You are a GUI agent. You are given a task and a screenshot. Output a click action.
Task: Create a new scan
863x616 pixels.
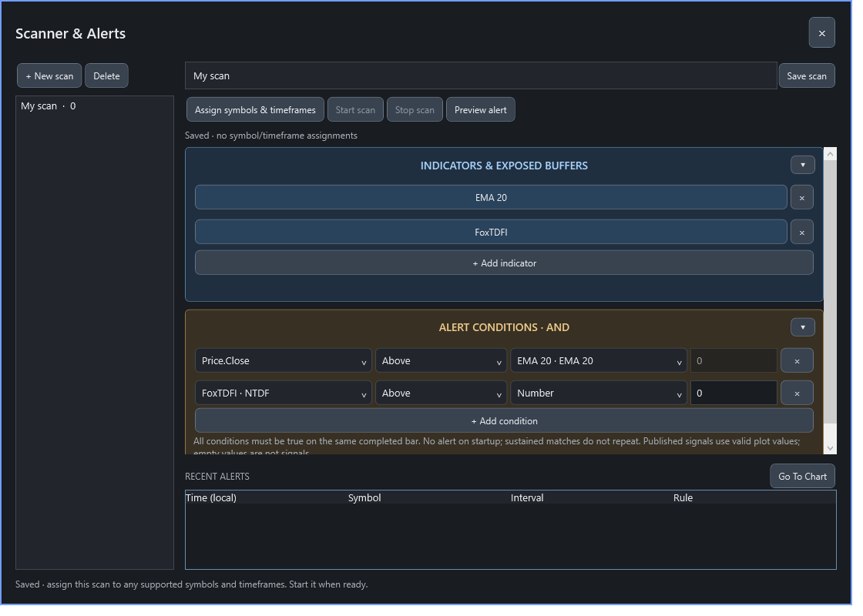click(50, 76)
